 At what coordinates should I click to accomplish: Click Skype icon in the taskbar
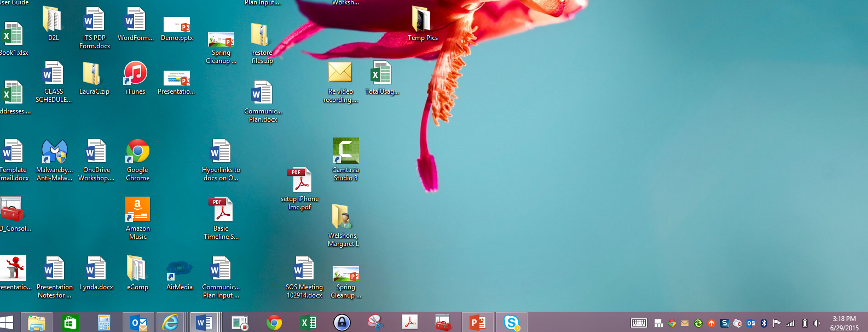512,323
